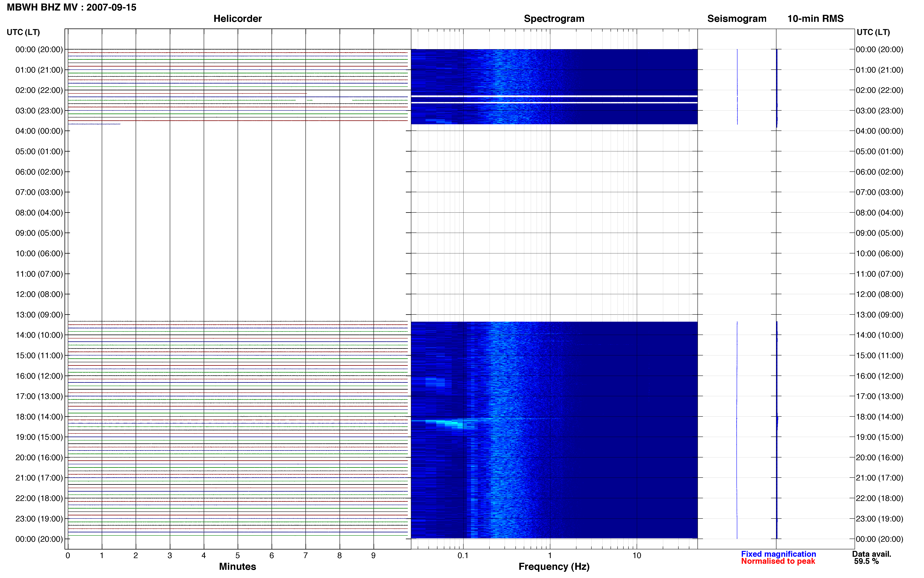Viewport: 924px width, 578px height.
Task: Click 02:00 (22:00) on the Helicorder time axis
Action: tap(39, 90)
